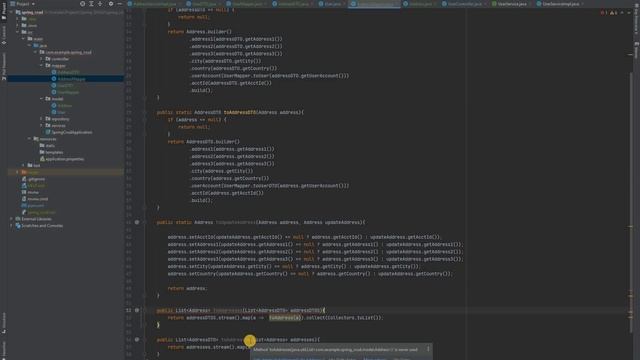
Task: Switch to UserService.java editor tab
Action: (x=511, y=4)
